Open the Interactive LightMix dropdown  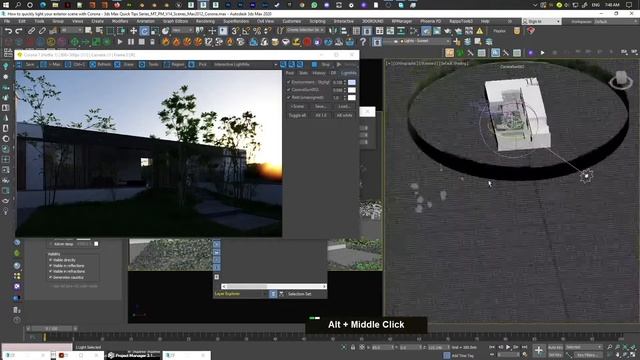pos(245,64)
